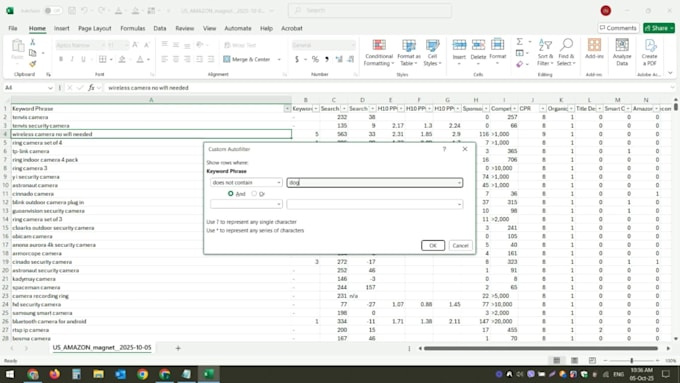Open the File menu
This screenshot has height=383, width=680.
pyautogui.click(x=13, y=28)
